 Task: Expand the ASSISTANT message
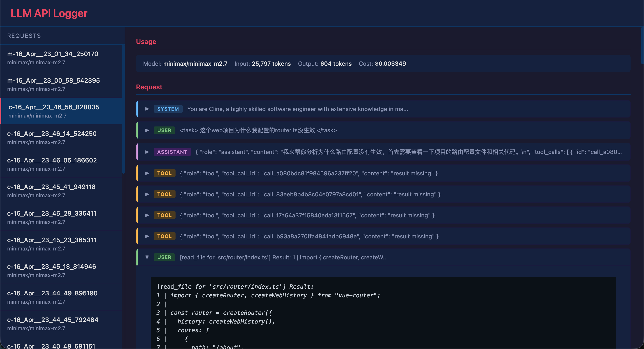[147, 152]
